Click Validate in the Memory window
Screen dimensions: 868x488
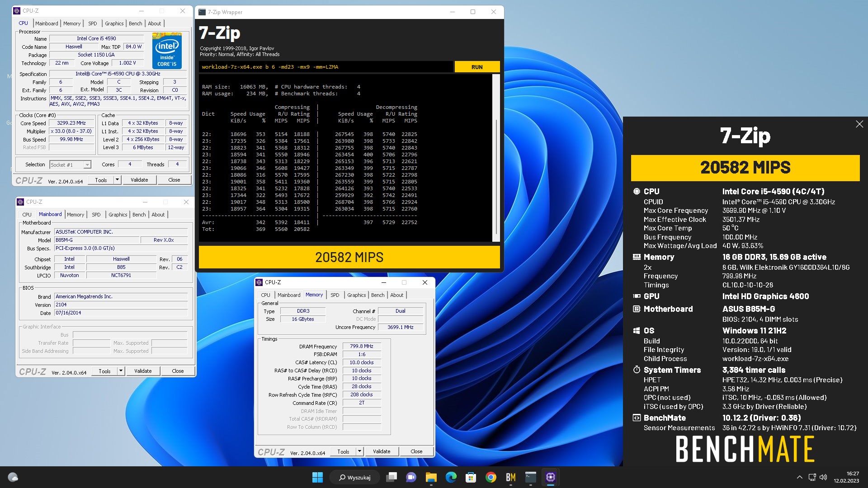pyautogui.click(x=382, y=451)
